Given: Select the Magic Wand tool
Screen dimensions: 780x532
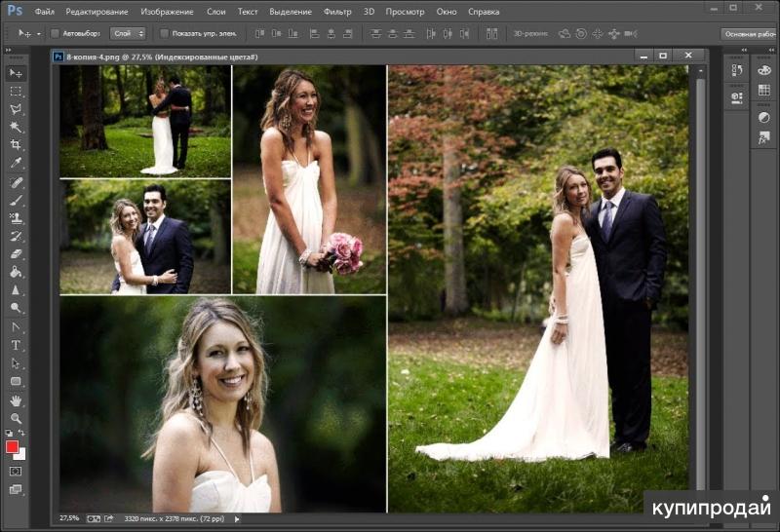Looking at the screenshot, I should click(x=16, y=127).
